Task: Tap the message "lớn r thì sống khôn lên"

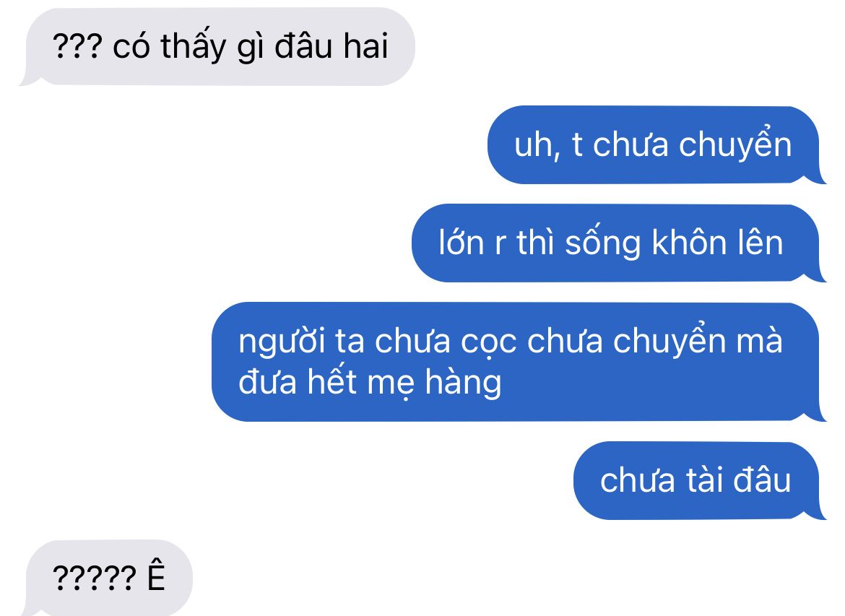Action: pos(619,243)
